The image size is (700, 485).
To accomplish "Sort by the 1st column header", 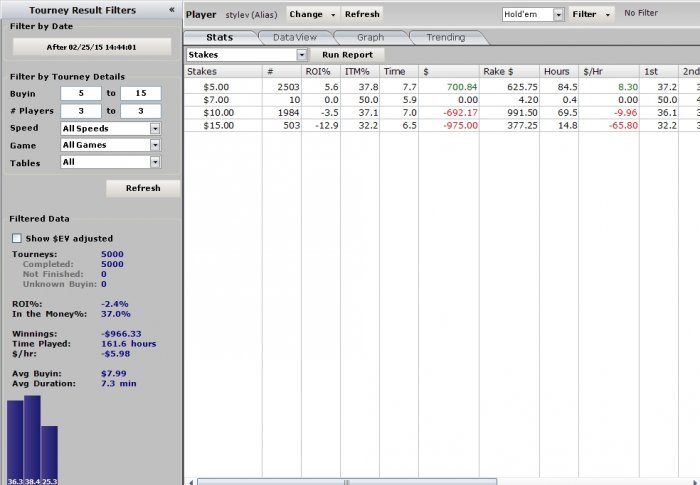I will (659, 71).
